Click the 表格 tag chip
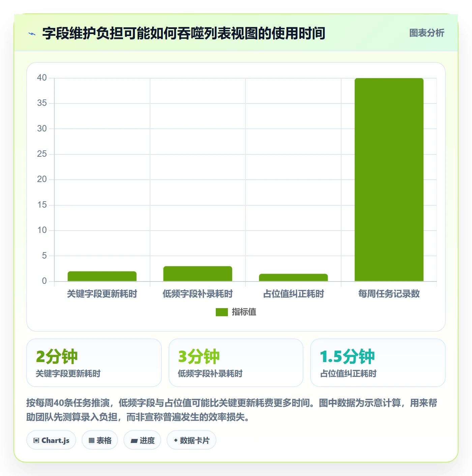 coord(100,440)
